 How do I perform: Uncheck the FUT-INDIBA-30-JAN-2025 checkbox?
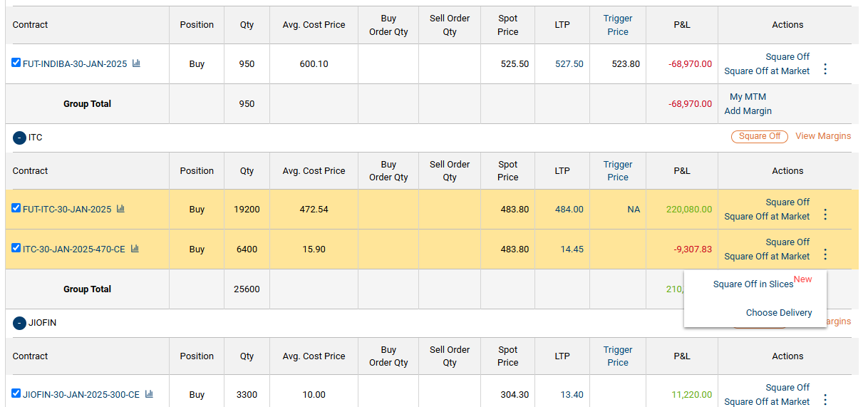tap(16, 63)
